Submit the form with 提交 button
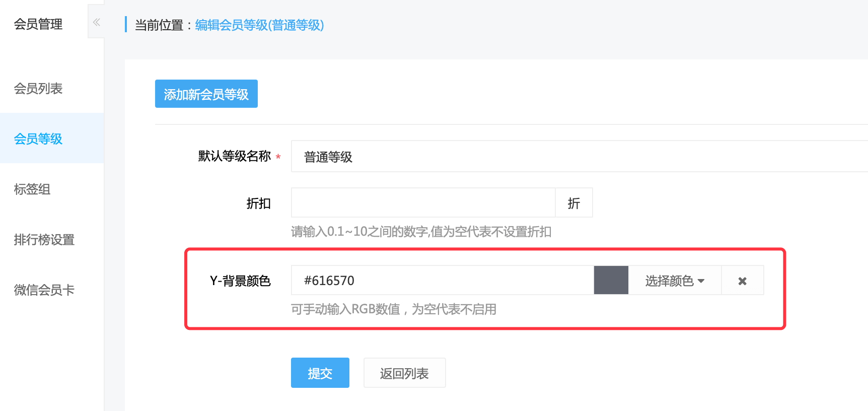The width and height of the screenshot is (868, 411). (320, 373)
